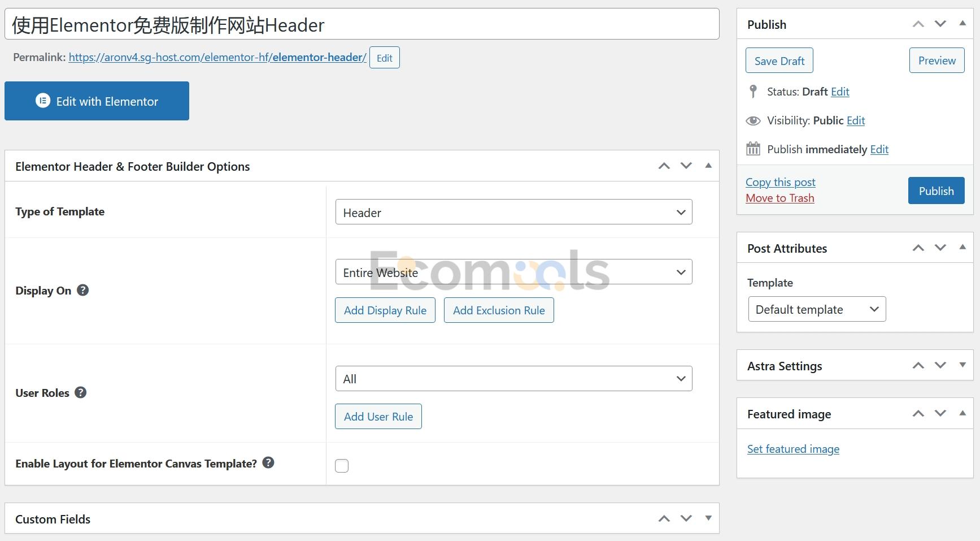Viewport: 980px width, 541px height.
Task: Open the Display On Entire Website dropdown
Action: click(x=513, y=272)
